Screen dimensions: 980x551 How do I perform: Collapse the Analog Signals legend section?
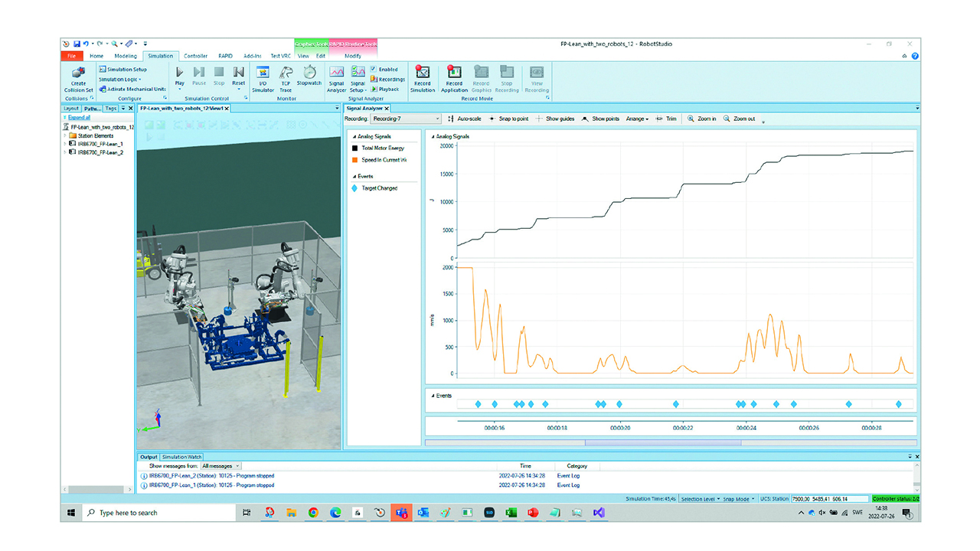[354, 136]
